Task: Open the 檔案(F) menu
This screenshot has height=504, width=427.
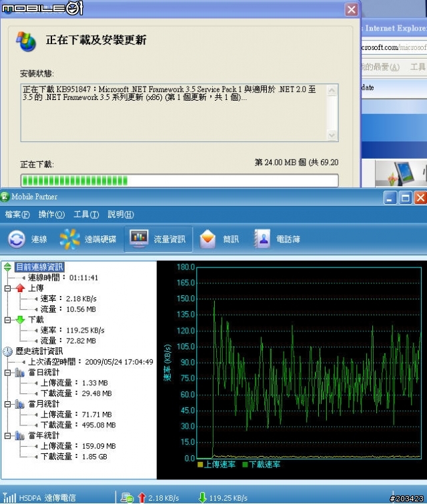Action: pyautogui.click(x=17, y=215)
